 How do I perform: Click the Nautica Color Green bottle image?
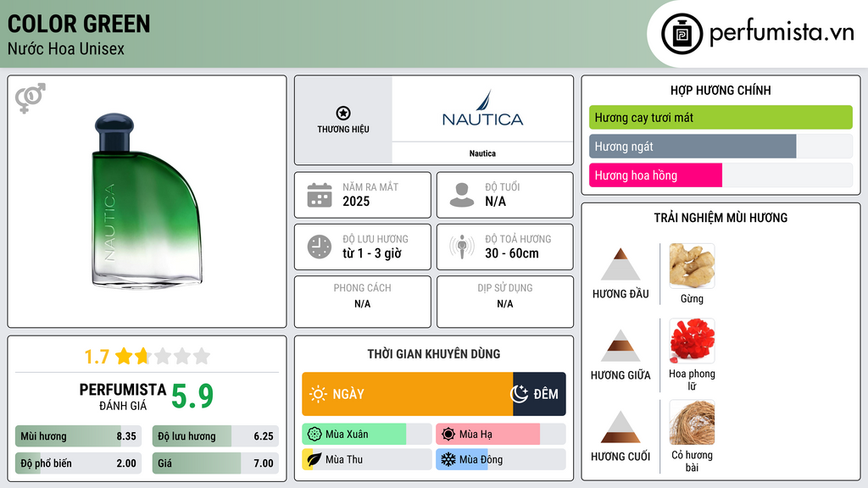point(146,202)
